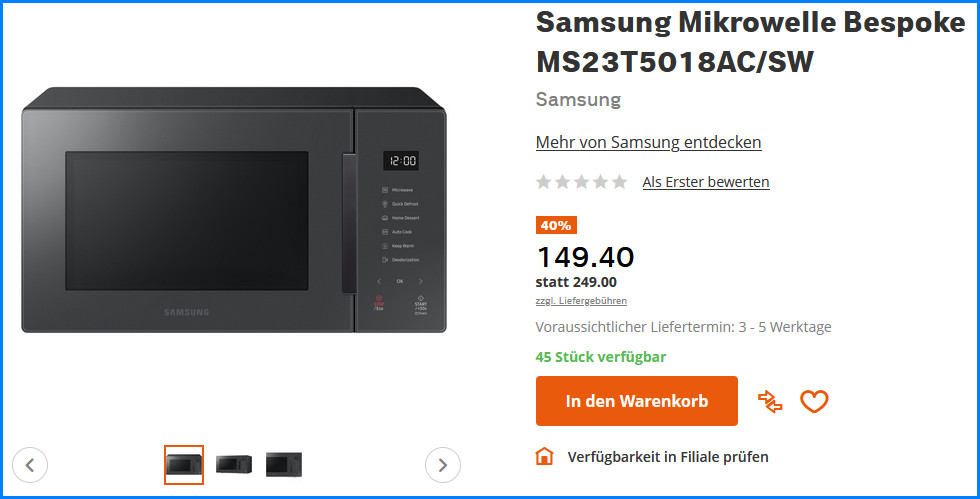Image resolution: width=980 pixels, height=499 pixels.
Task: Click the first rating star
Action: click(x=544, y=182)
